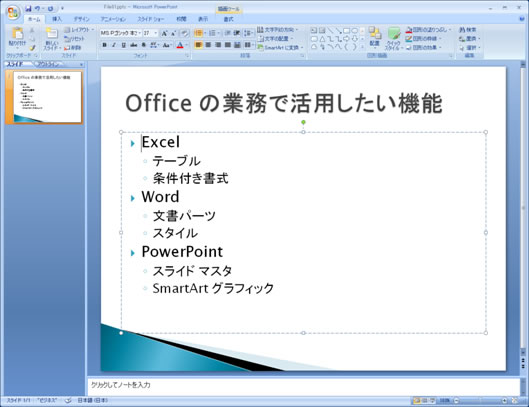Toggle Italic formatting
This screenshot has height=407, width=529.
coord(114,45)
